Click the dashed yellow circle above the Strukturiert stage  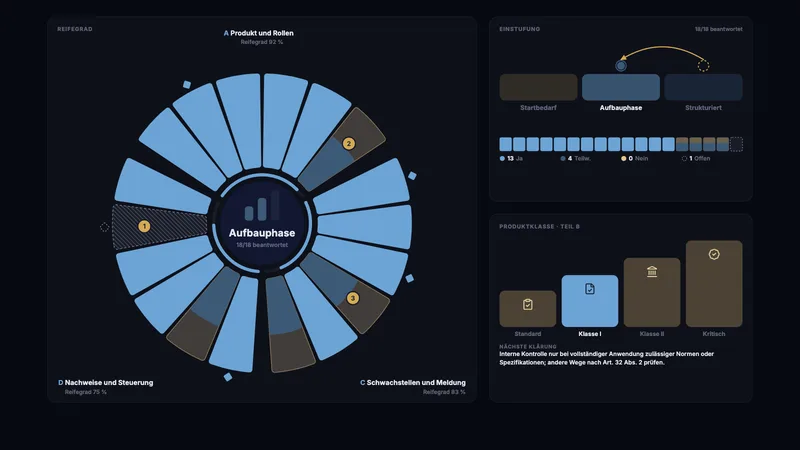pyautogui.click(x=703, y=66)
